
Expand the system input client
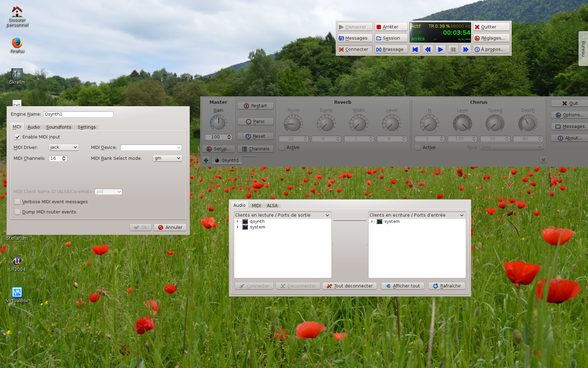coord(372,222)
